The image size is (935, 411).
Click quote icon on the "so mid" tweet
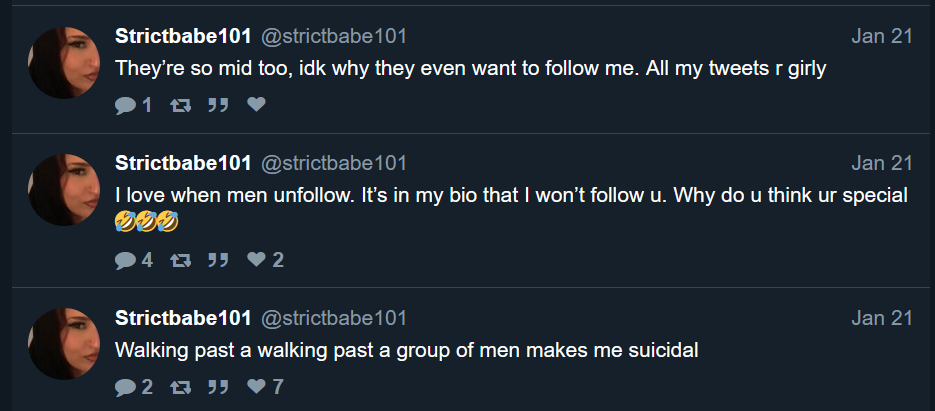218,104
